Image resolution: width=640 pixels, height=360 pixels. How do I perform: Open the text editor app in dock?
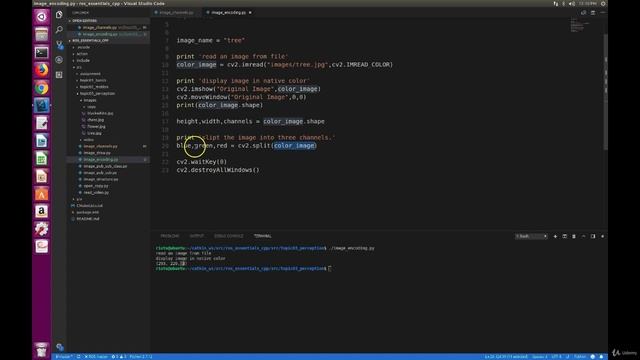(41, 123)
